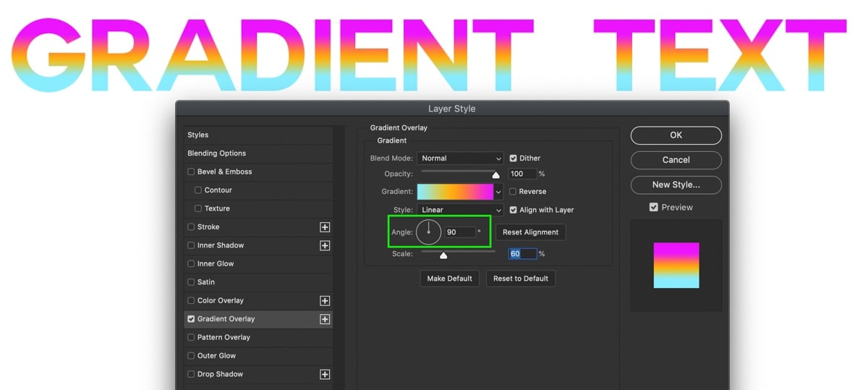Screen dimensions: 868x390
Task: Enable the Color Overlay checkbox
Action: click(x=191, y=301)
